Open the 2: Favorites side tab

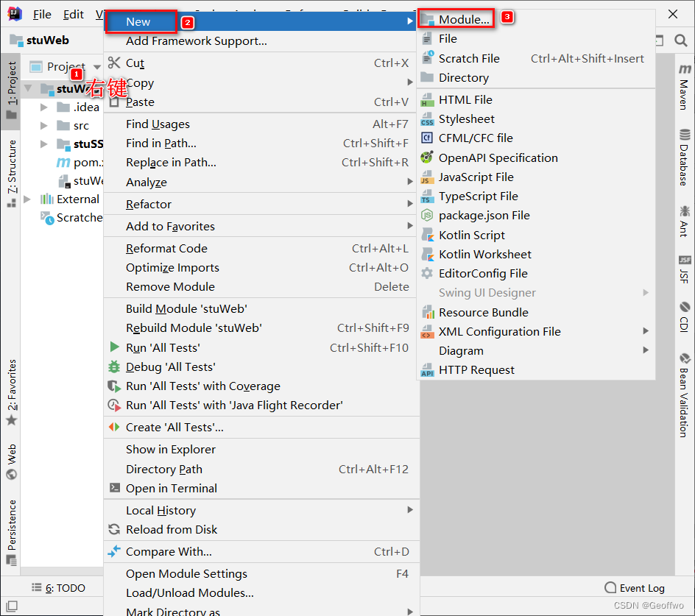tap(12, 392)
